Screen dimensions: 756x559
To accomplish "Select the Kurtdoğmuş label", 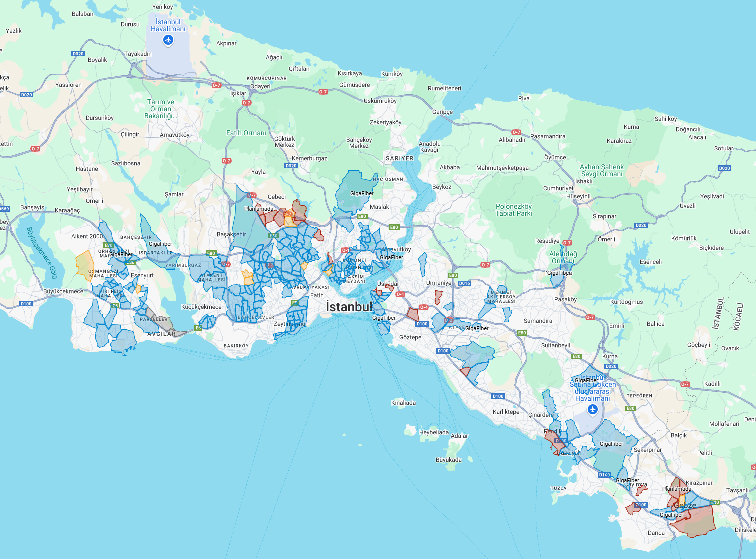I will tap(627, 302).
